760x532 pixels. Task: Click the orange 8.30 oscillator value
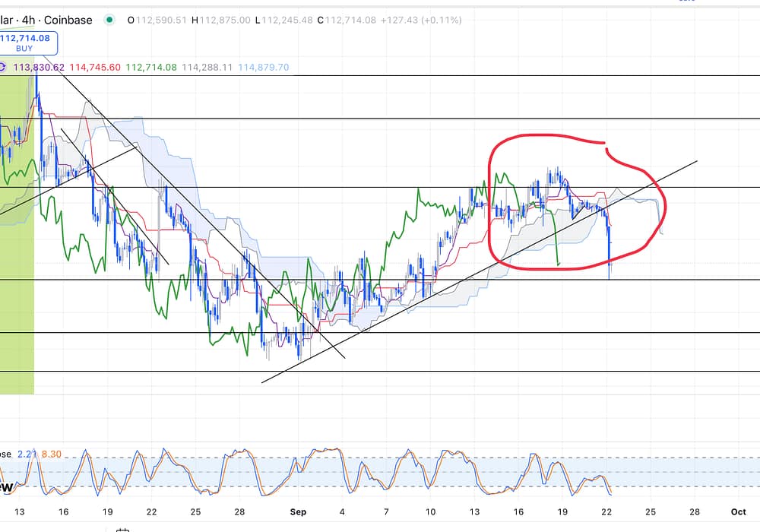51,454
